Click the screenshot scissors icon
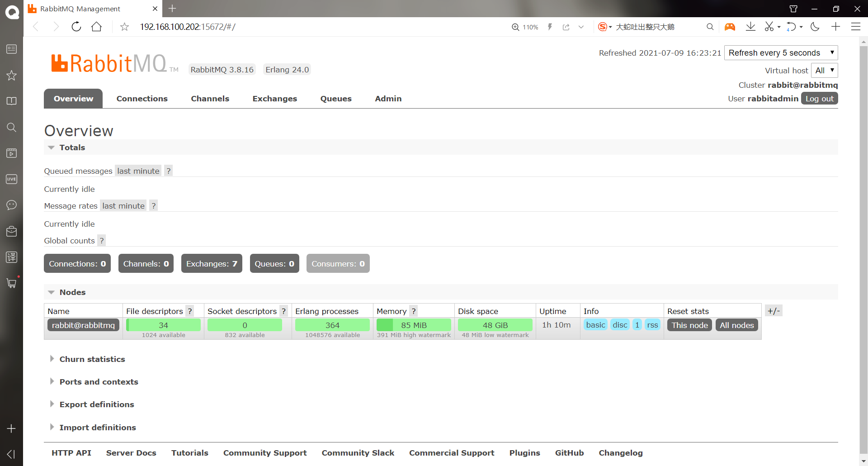868x466 pixels. tap(770, 27)
